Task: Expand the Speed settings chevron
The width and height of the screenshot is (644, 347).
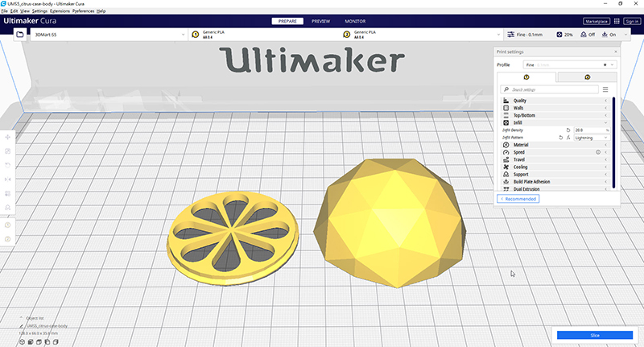Action: pyautogui.click(x=605, y=152)
